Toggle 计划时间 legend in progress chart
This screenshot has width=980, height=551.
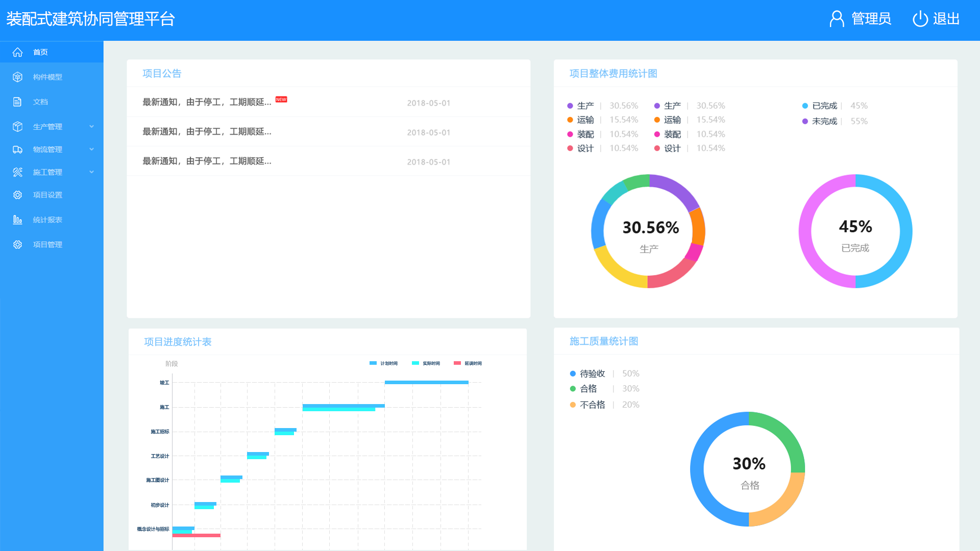[x=383, y=363]
